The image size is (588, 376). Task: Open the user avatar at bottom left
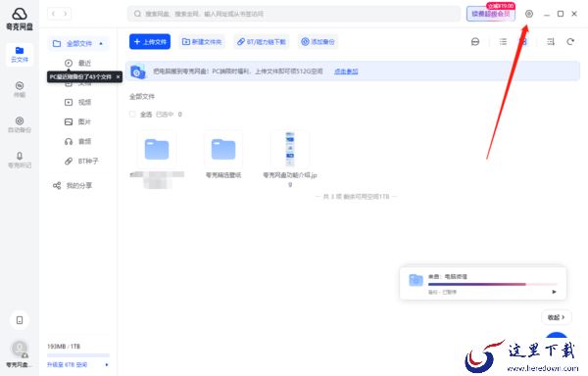(19, 349)
